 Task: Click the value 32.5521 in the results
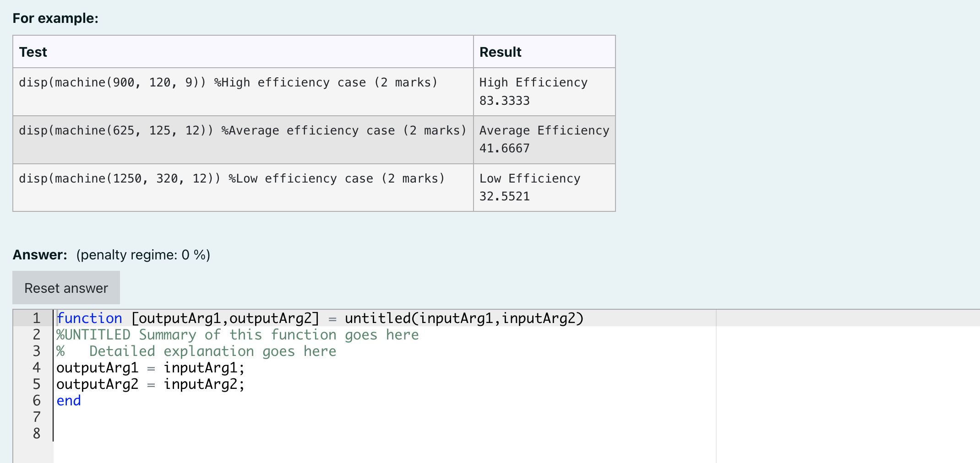pos(504,196)
